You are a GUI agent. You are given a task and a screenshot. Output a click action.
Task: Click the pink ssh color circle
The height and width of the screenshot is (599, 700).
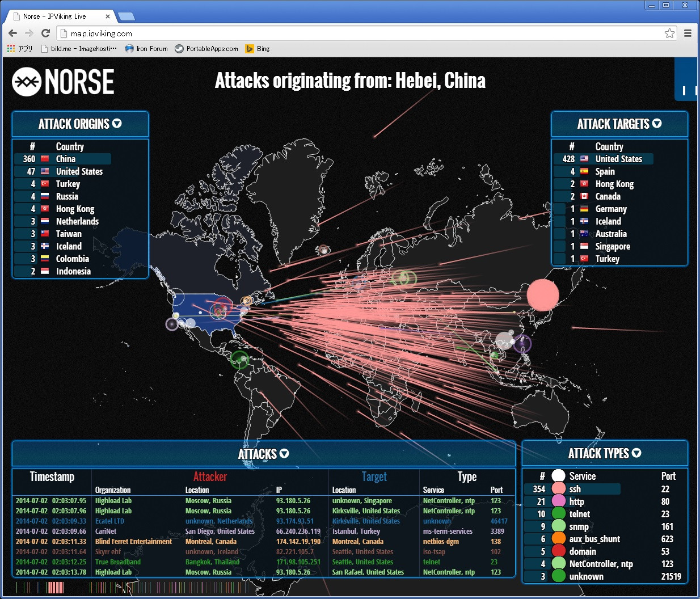click(x=559, y=489)
